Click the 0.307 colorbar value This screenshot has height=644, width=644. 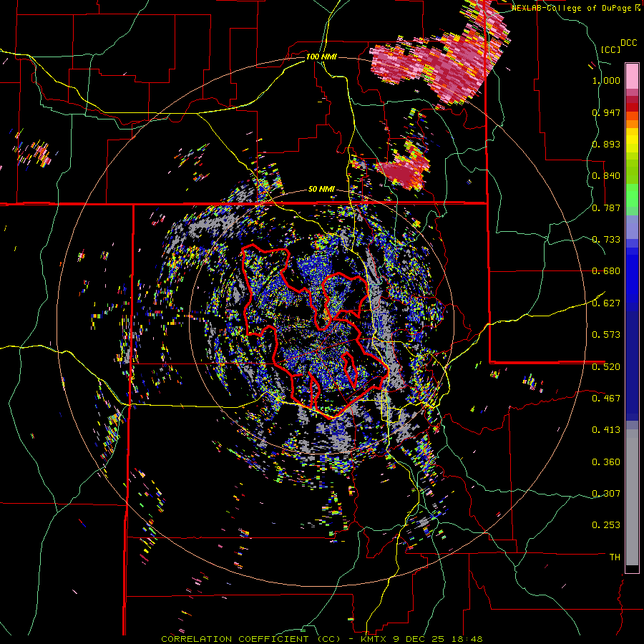click(x=606, y=493)
